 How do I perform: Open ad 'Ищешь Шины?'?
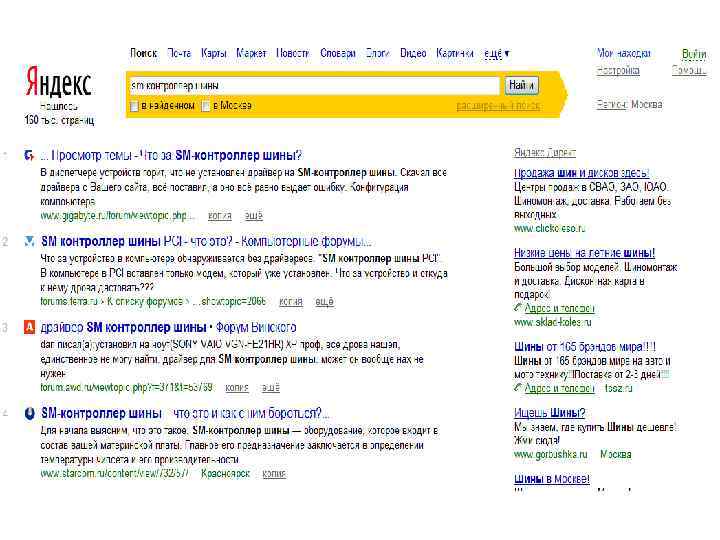[549, 413]
